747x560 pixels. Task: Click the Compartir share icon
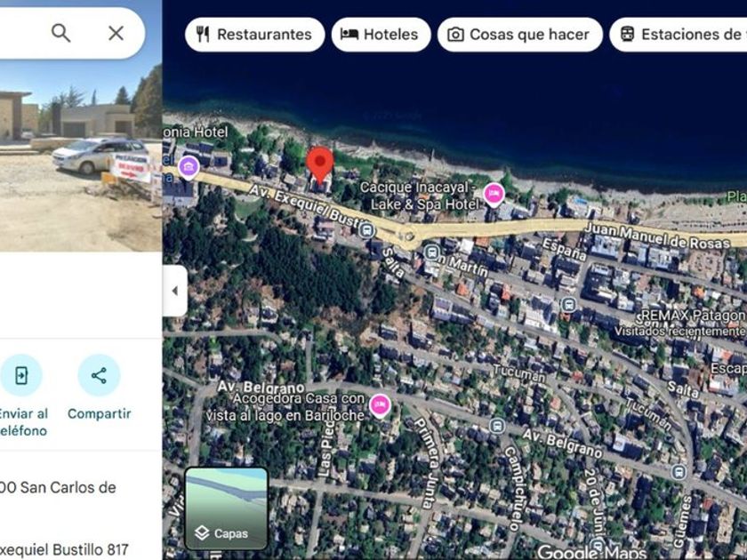[x=99, y=375]
